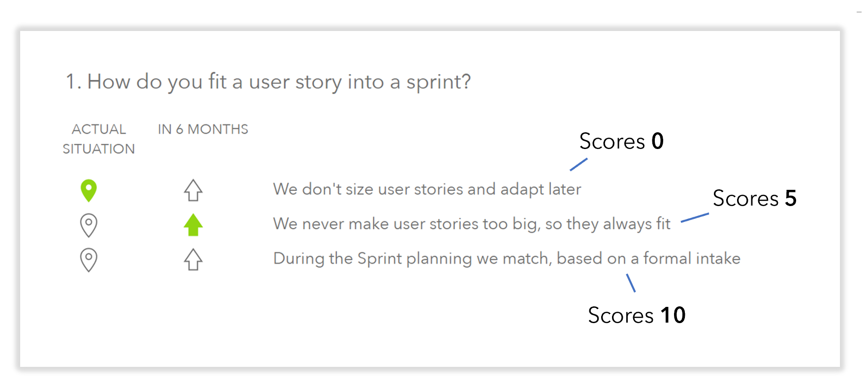
Task: Toggle the green up arrow in the 6-months column
Action: (193, 225)
